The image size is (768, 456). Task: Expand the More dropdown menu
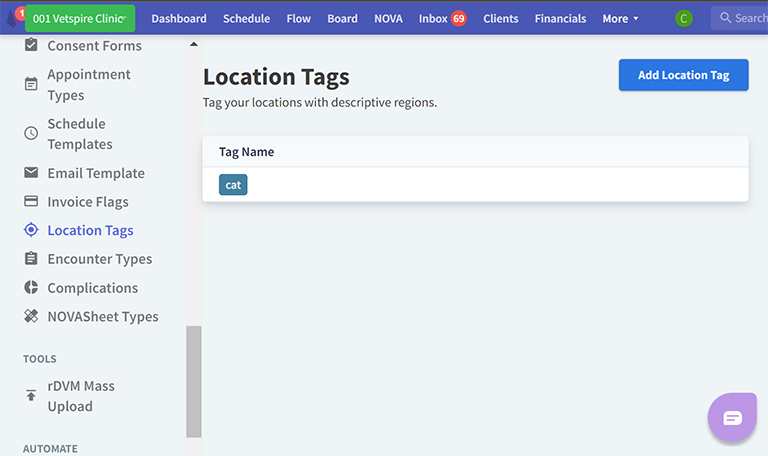(620, 18)
